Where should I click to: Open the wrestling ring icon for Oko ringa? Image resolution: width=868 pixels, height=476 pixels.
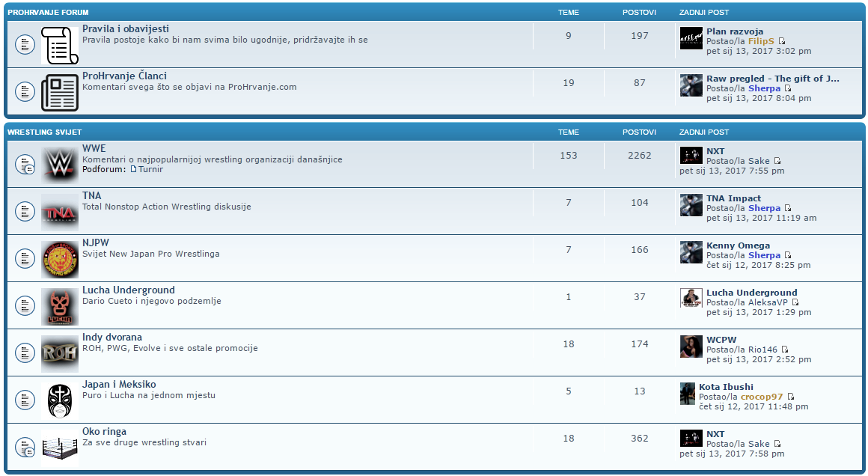pyautogui.click(x=60, y=448)
